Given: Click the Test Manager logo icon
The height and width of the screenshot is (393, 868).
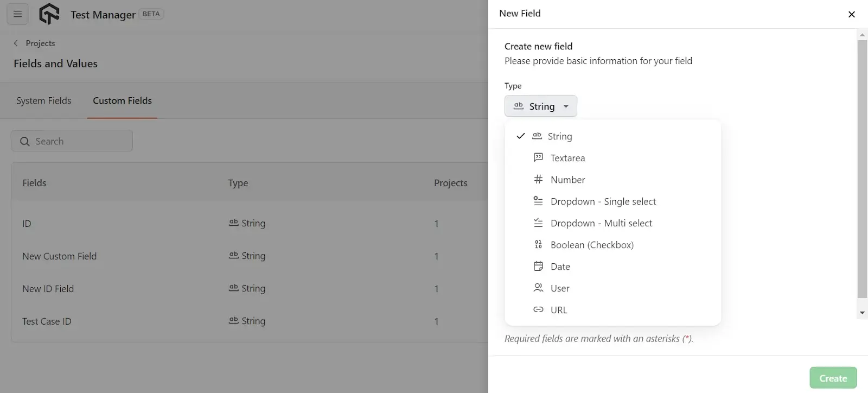Looking at the screenshot, I should 49,14.
